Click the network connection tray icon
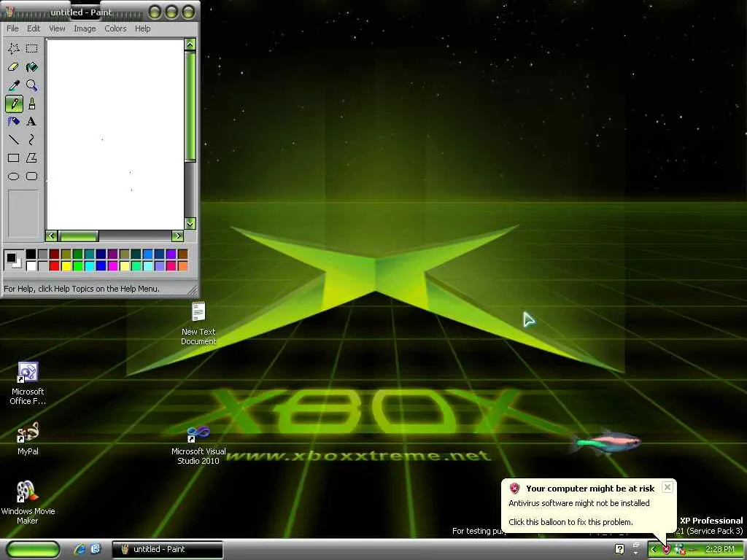This screenshot has height=560, width=747. (680, 550)
